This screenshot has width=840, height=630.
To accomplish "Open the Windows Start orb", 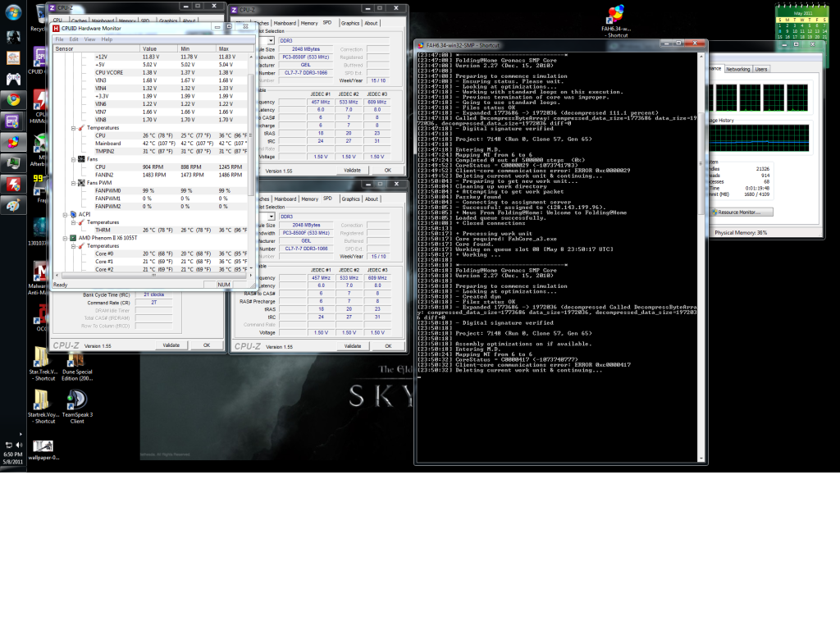I will pyautogui.click(x=13, y=11).
